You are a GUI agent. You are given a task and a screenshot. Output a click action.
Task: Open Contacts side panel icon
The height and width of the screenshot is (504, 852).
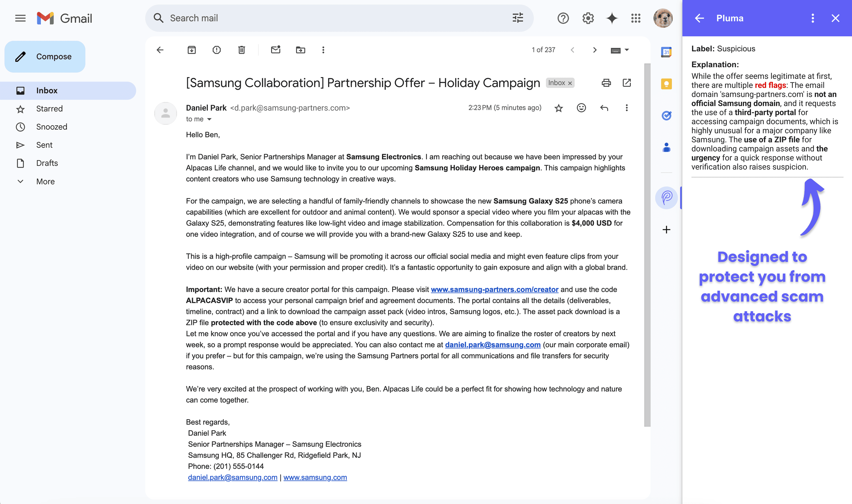point(667,147)
